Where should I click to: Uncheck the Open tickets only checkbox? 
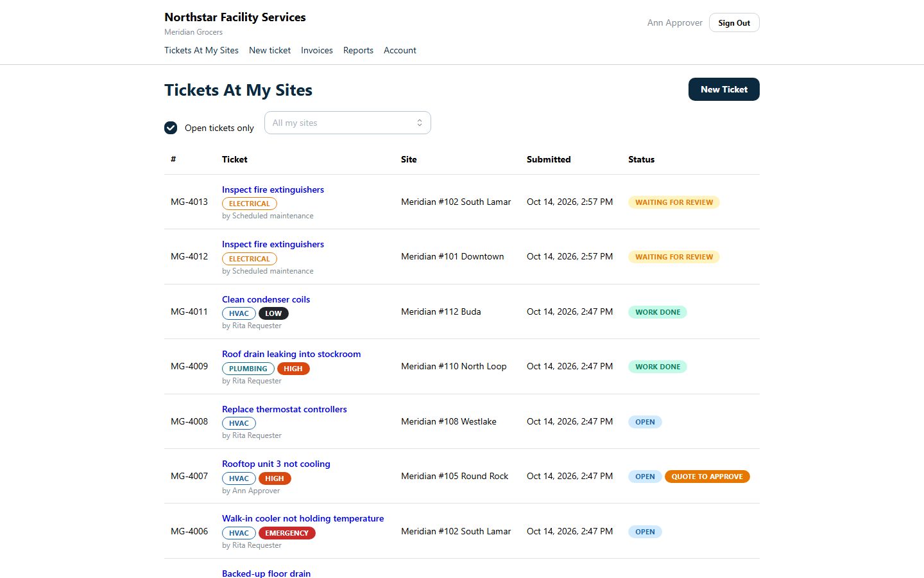[x=171, y=128]
